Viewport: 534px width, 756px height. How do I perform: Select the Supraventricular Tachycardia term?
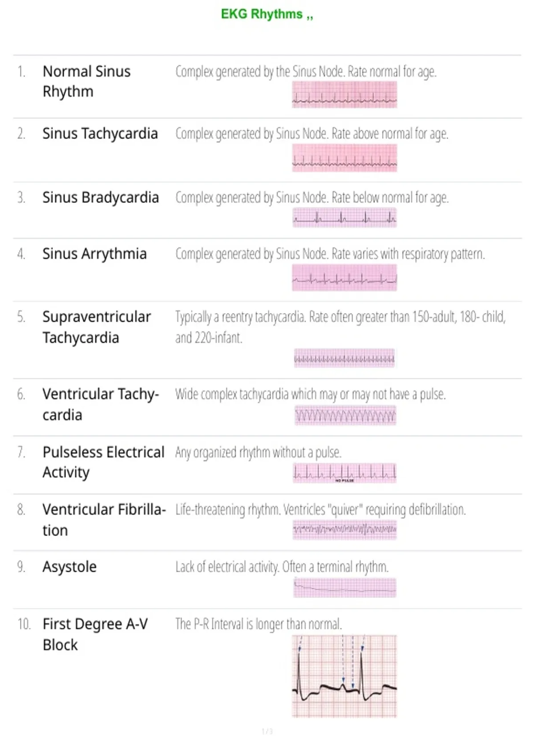click(x=97, y=327)
